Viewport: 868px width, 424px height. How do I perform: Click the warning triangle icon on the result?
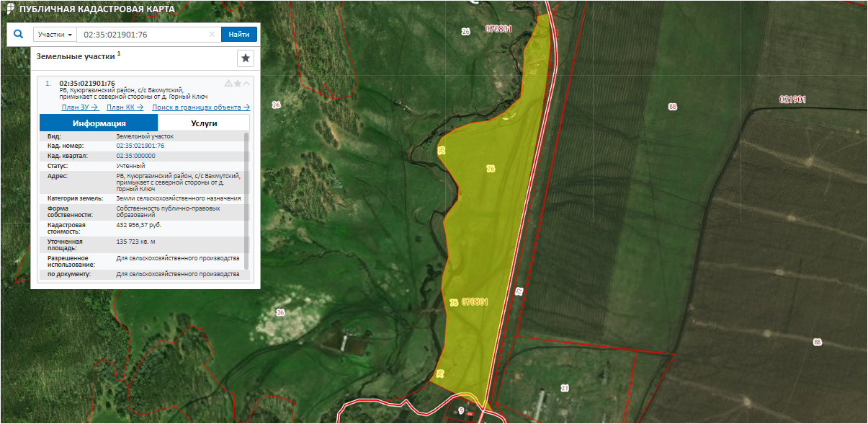tap(228, 83)
